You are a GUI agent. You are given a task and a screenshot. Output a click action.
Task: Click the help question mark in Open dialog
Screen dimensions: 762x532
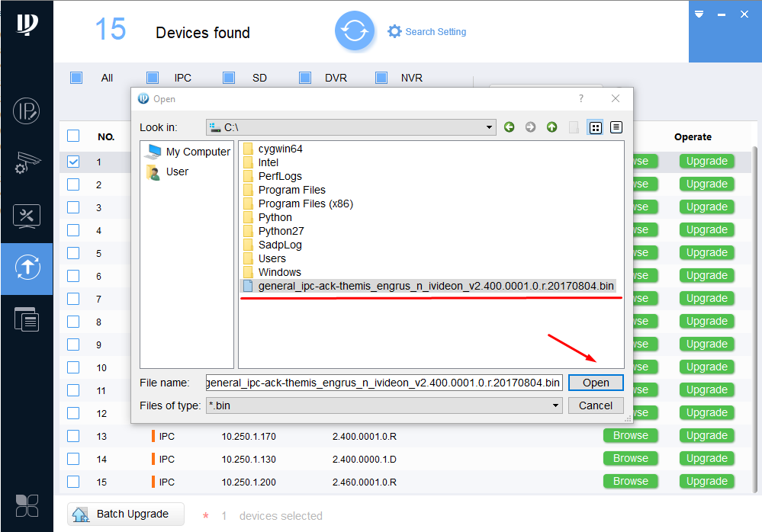(580, 98)
